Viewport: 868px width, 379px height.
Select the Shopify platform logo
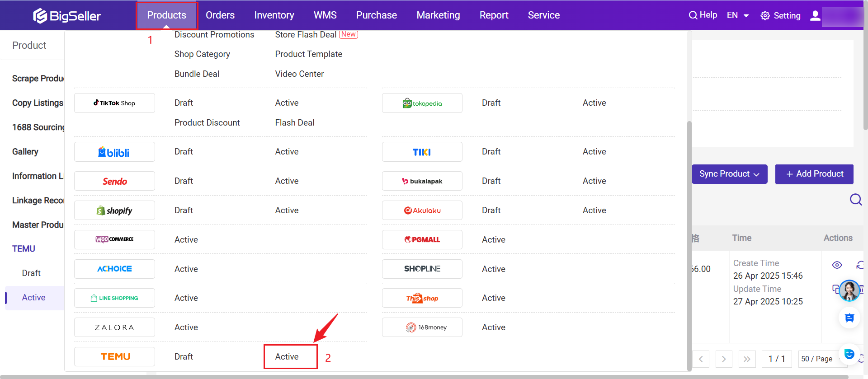click(114, 211)
